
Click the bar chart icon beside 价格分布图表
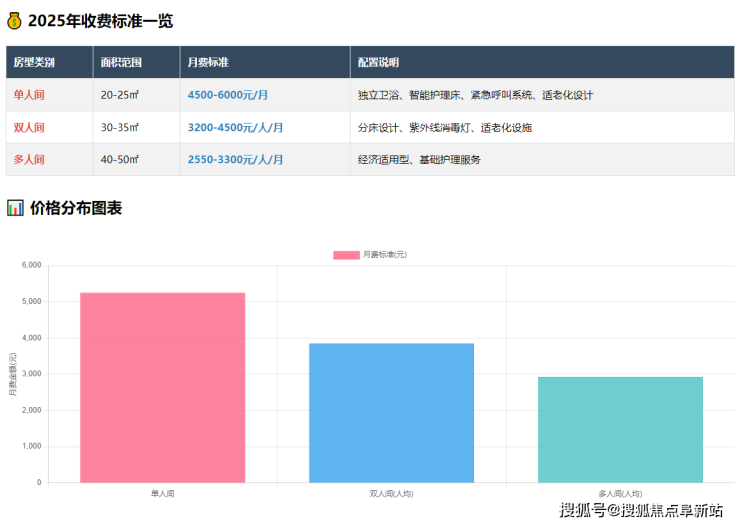(x=15, y=208)
